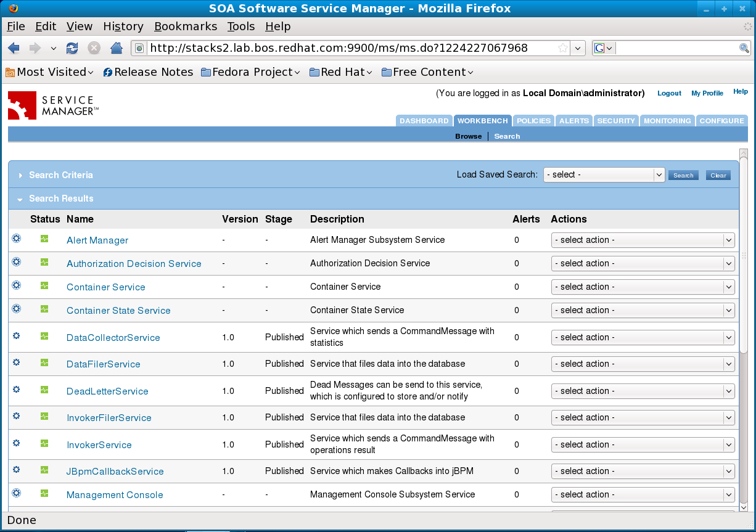Click the blue Search button
The width and height of the screenshot is (756, 532).
(x=683, y=176)
